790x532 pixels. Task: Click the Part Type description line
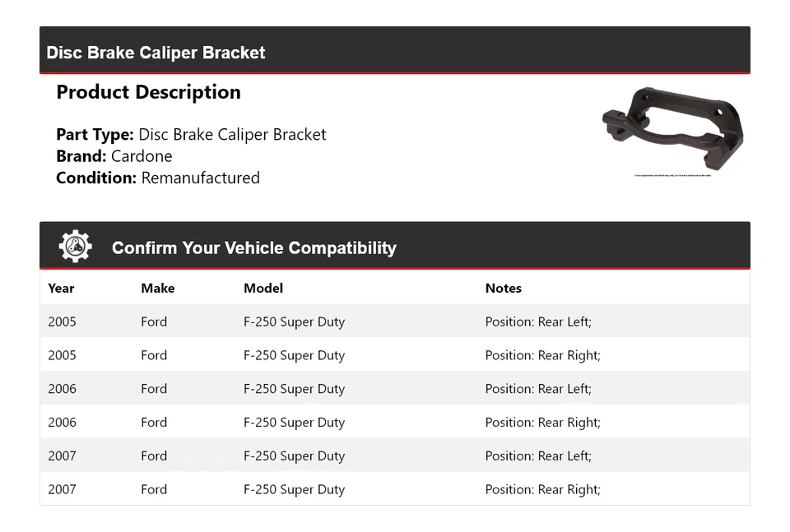pos(191,135)
